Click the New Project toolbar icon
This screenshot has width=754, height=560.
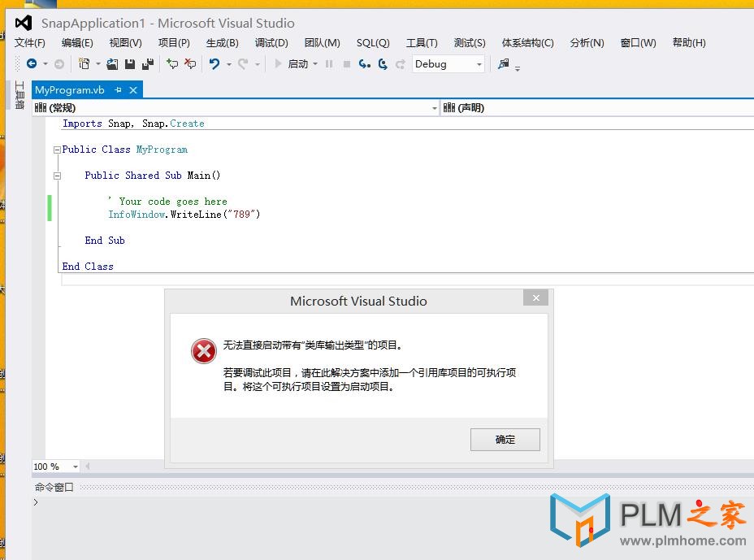point(84,63)
